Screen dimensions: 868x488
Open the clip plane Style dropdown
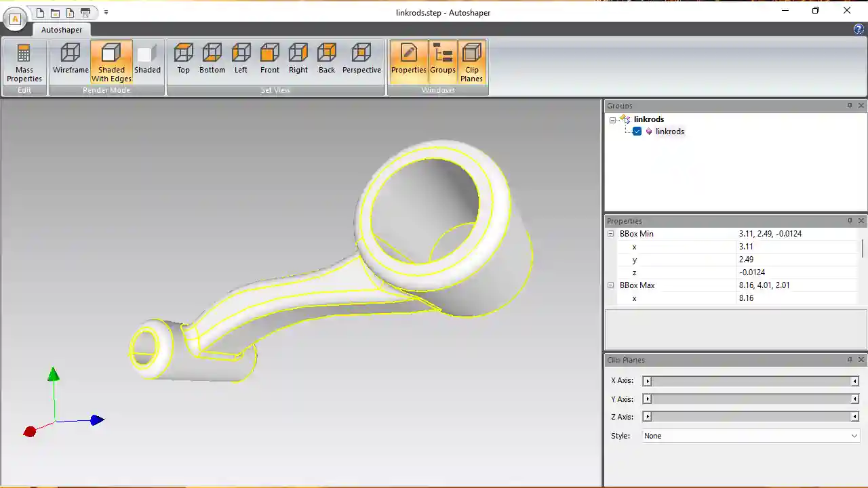click(750, 436)
